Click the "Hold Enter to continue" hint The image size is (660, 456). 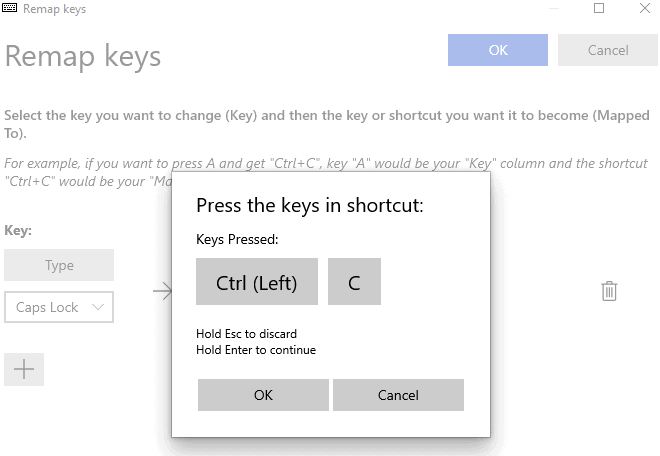click(256, 350)
